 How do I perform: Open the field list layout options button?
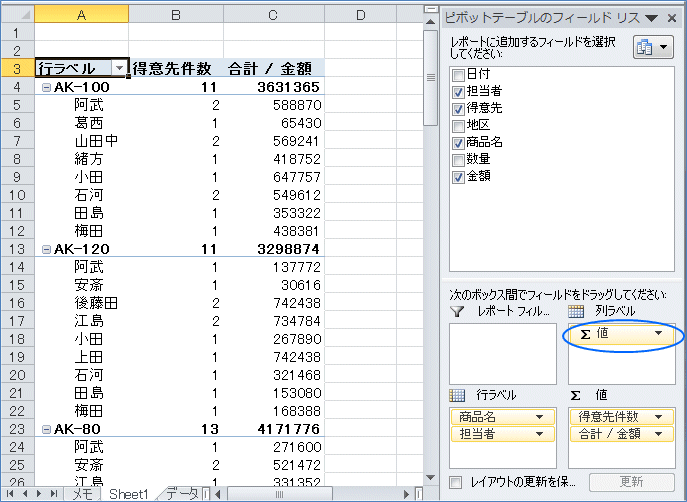click(x=651, y=48)
